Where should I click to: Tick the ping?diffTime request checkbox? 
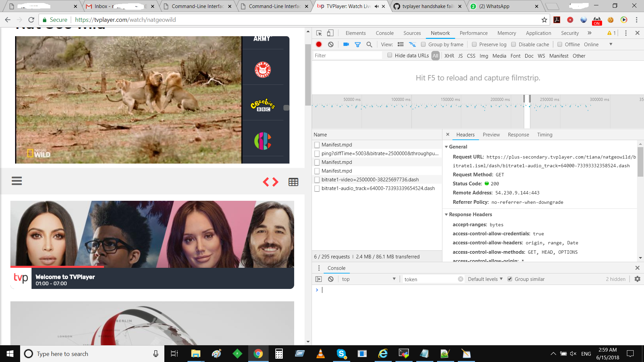[317, 154]
